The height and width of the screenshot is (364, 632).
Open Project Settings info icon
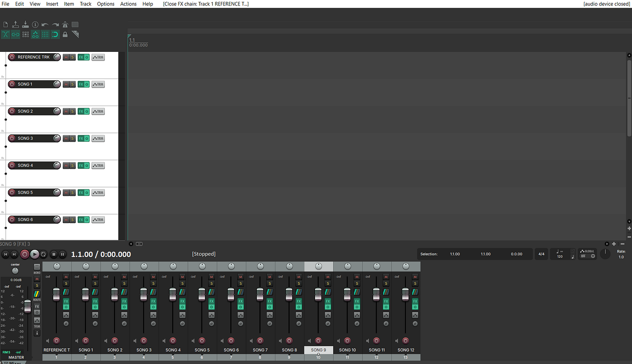point(35,25)
